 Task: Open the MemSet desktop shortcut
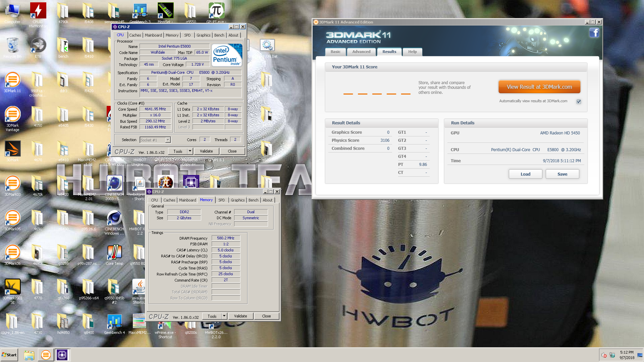165,13
